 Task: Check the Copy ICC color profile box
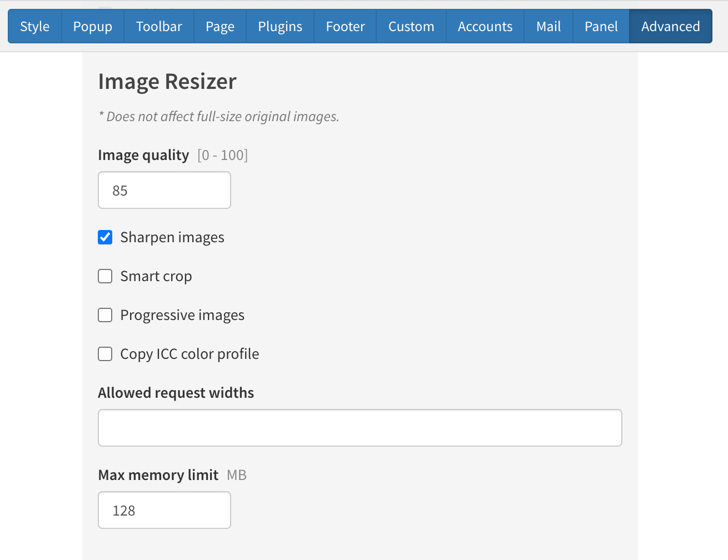[x=105, y=354]
